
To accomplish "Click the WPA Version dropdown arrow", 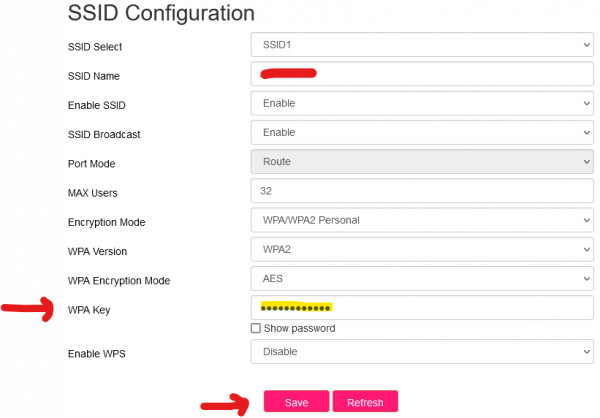I will click(x=585, y=249).
